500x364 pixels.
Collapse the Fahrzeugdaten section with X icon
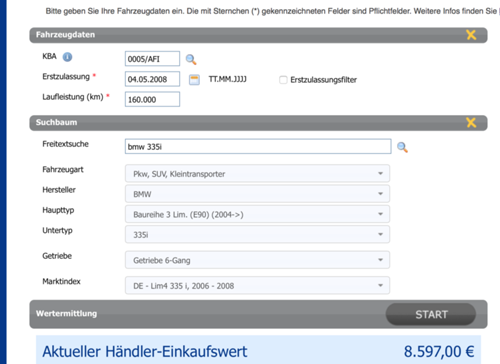click(x=471, y=35)
